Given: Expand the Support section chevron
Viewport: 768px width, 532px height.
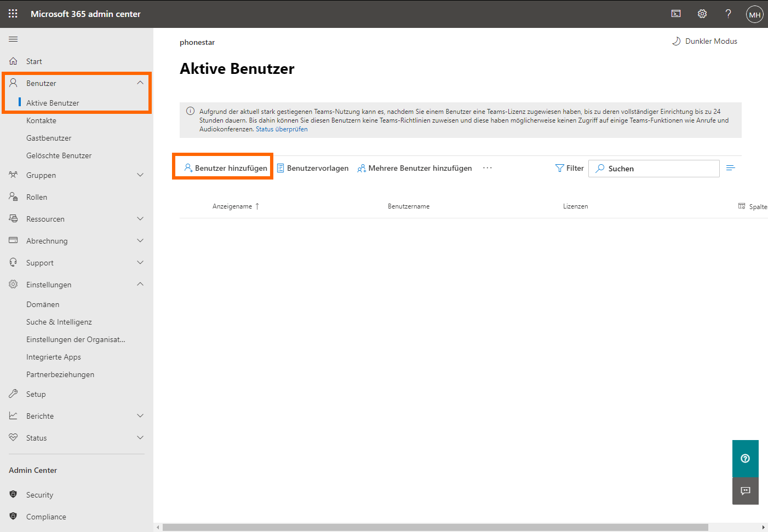Looking at the screenshot, I should click(140, 262).
